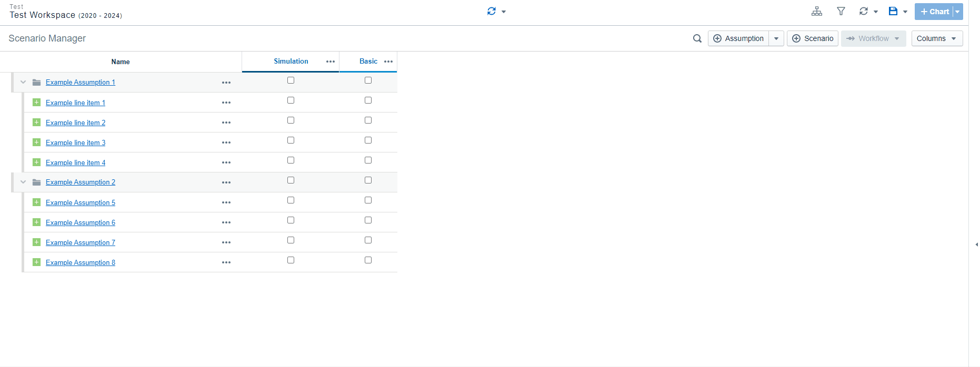Check Basic box for Example line item 3
This screenshot has height=367, width=980.
[368, 140]
